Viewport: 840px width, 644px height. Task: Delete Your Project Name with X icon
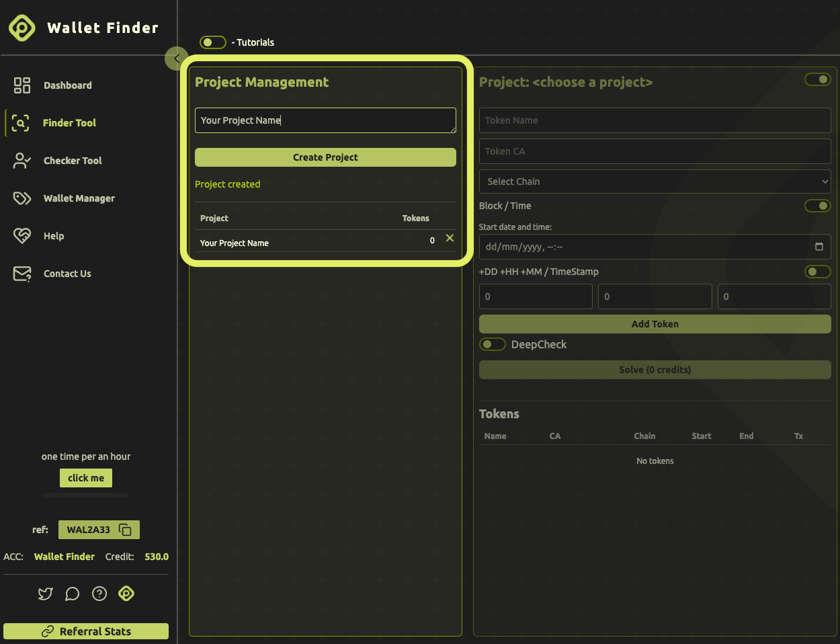tap(450, 238)
